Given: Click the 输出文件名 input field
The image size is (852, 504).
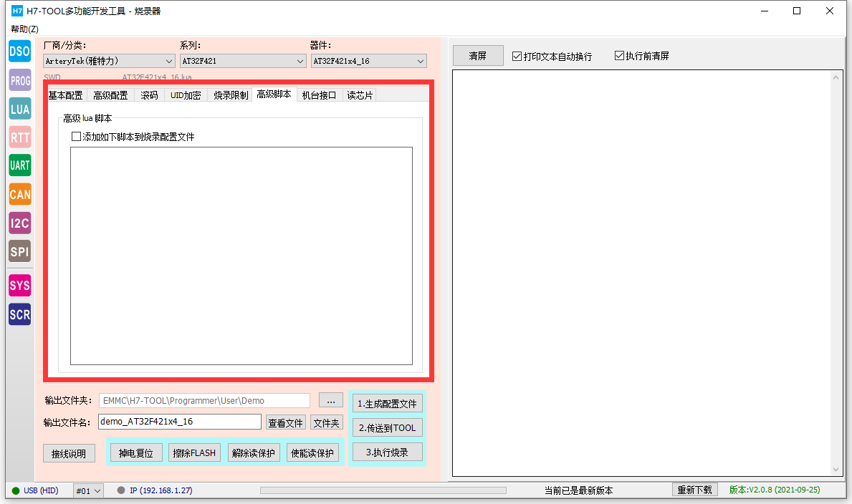Looking at the screenshot, I should pyautogui.click(x=180, y=422).
